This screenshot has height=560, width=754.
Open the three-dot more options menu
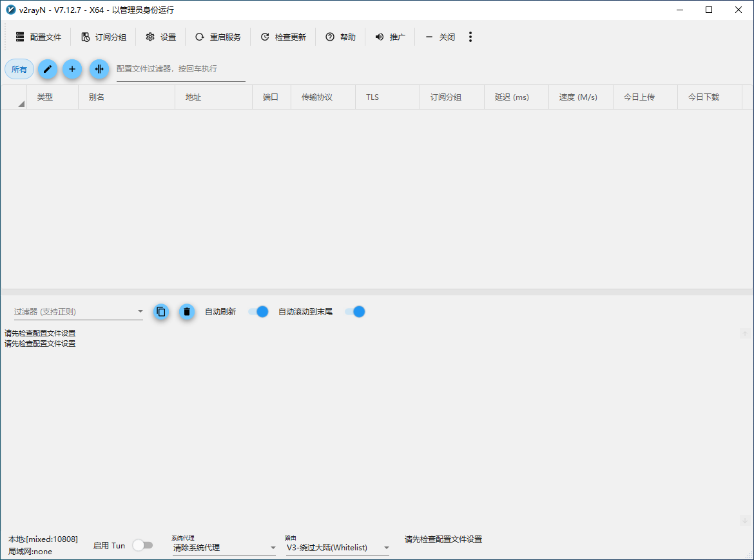(470, 37)
